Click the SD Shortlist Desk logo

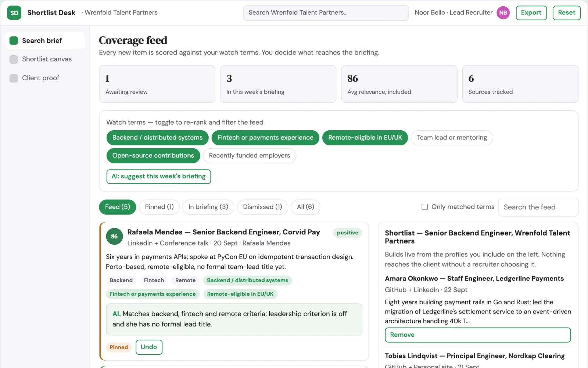tap(14, 13)
